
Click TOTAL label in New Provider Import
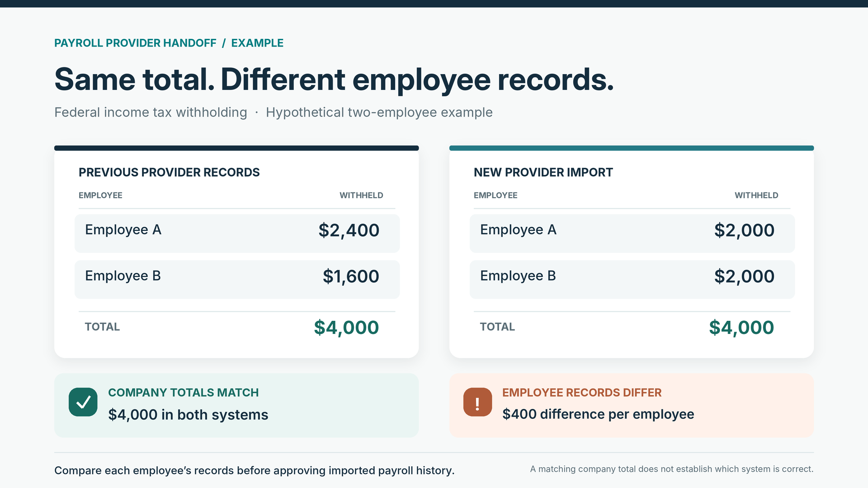[497, 327]
